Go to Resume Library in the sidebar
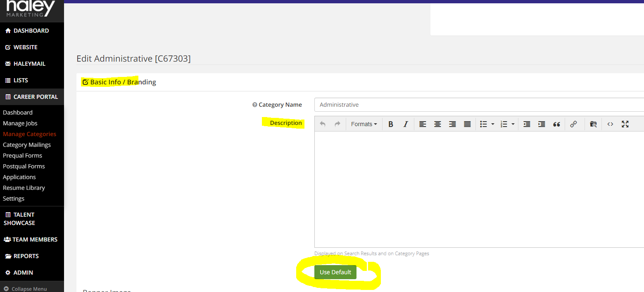The width and height of the screenshot is (644, 292). click(x=24, y=188)
